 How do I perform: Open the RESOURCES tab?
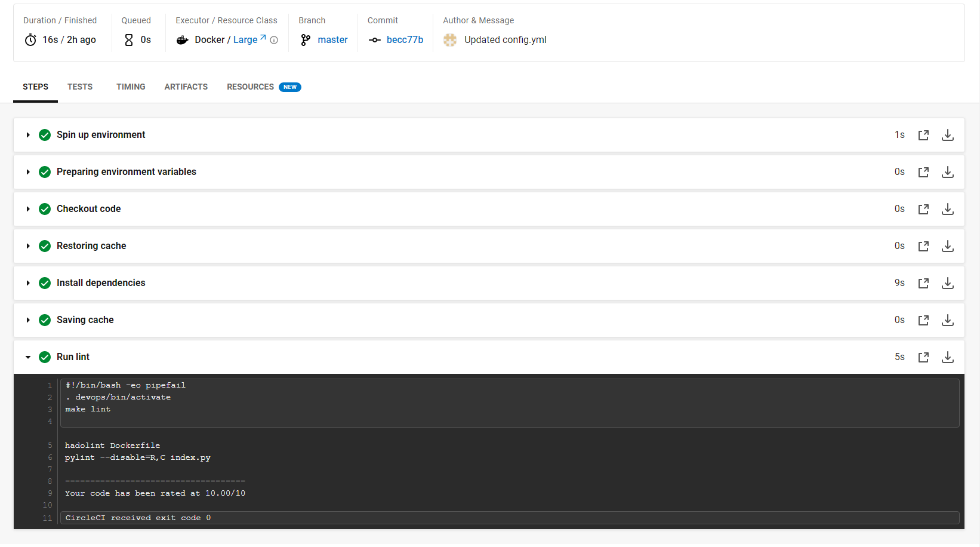(x=264, y=87)
